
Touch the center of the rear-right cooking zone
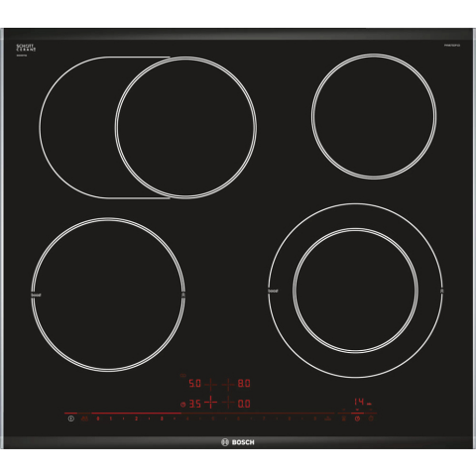pos(374,116)
